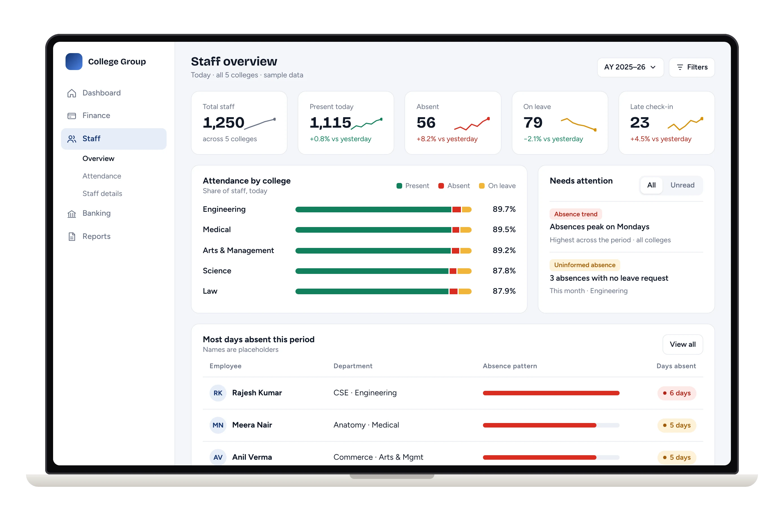The width and height of the screenshot is (784, 532).
Task: Click the MN avatar for Meera Nair
Action: tap(217, 425)
